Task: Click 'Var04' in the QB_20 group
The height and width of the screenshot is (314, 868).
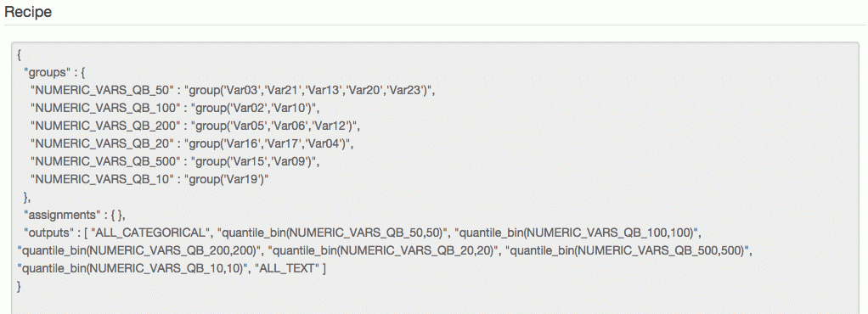Action: [x=324, y=143]
